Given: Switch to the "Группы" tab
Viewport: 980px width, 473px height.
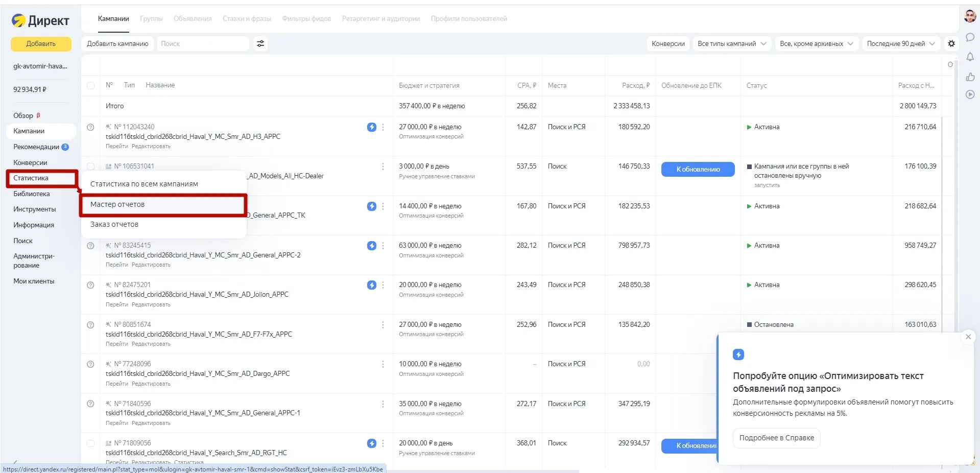Looking at the screenshot, I should pyautogui.click(x=151, y=19).
